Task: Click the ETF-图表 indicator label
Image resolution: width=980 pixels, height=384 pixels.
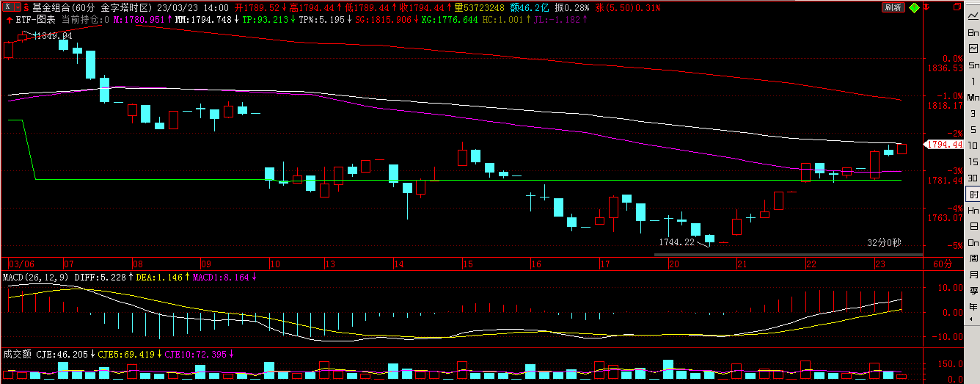Action: [x=35, y=19]
